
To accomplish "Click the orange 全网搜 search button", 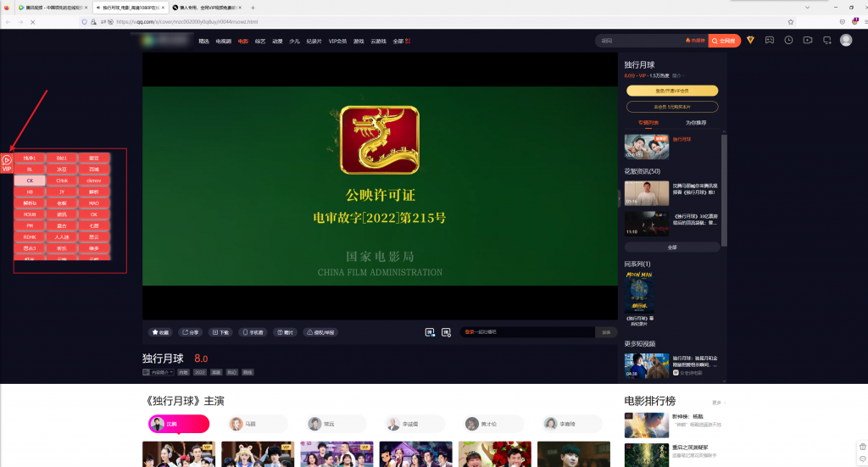I will [724, 41].
